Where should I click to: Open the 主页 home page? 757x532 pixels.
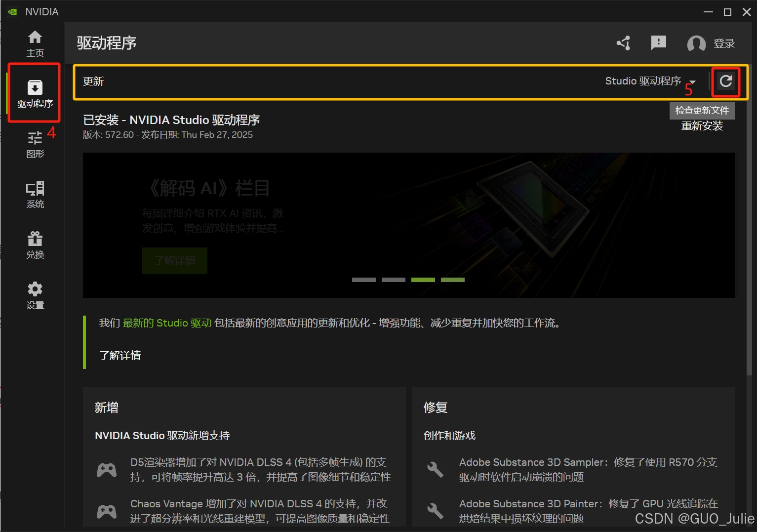coord(35,43)
